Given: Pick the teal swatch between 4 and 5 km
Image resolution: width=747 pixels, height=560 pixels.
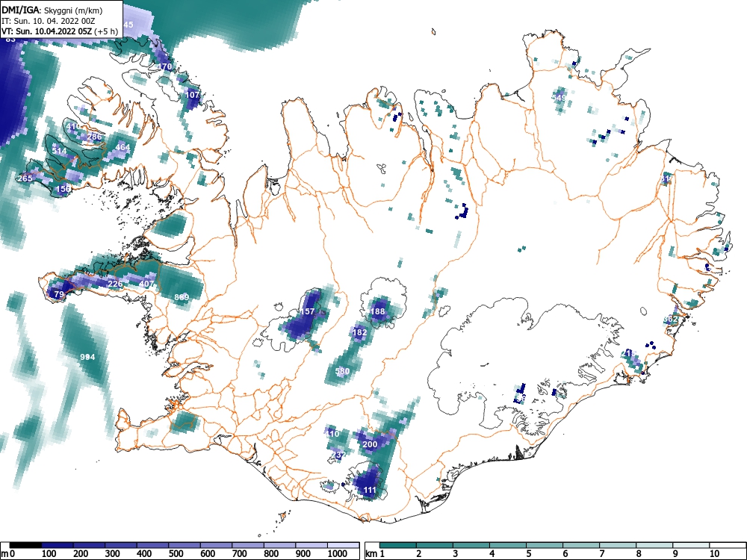Looking at the screenshot, I should pos(508,545).
